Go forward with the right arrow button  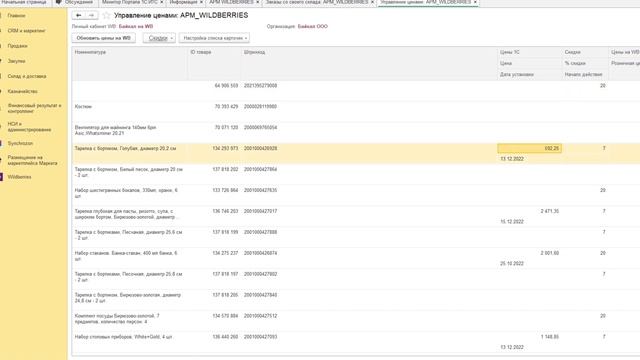coord(91,16)
